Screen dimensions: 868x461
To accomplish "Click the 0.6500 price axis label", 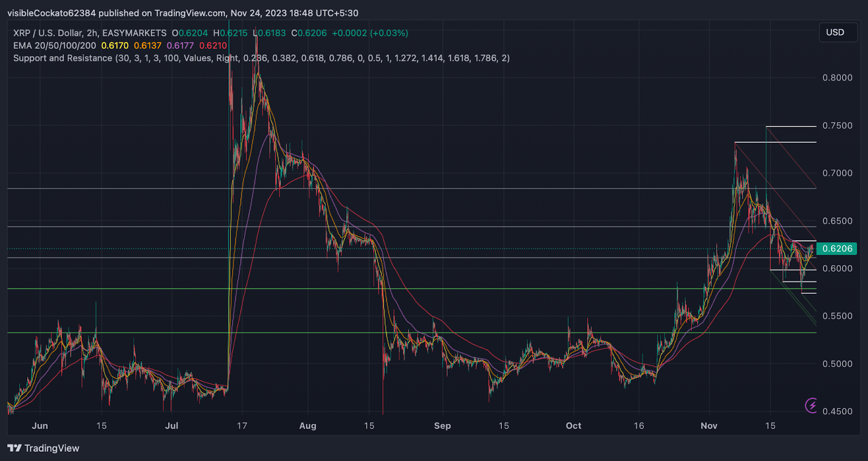I will tap(838, 221).
